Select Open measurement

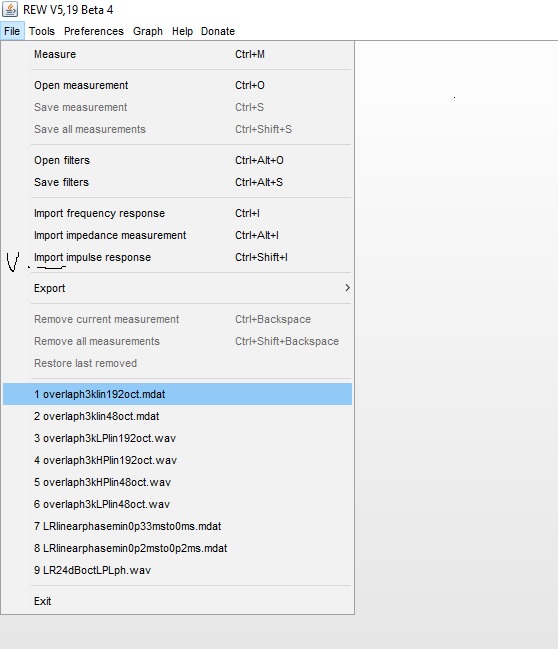click(x=177, y=85)
